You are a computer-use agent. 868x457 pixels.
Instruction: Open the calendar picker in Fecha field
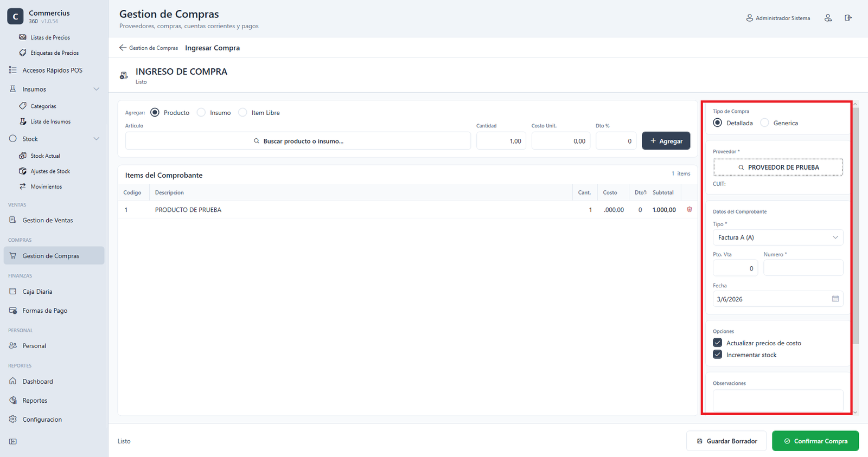point(835,299)
